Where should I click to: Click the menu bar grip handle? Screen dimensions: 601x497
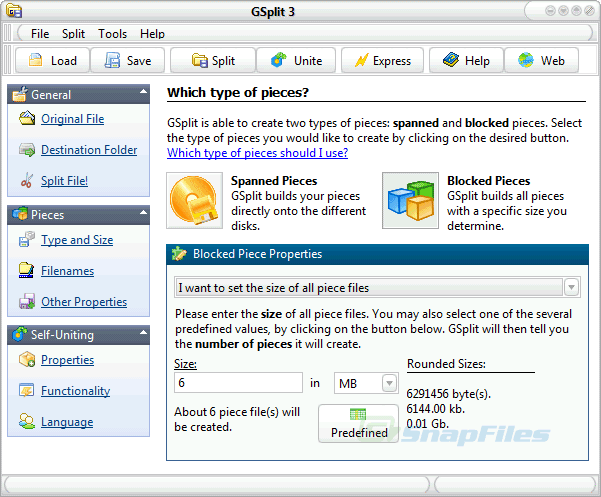coord(7,33)
